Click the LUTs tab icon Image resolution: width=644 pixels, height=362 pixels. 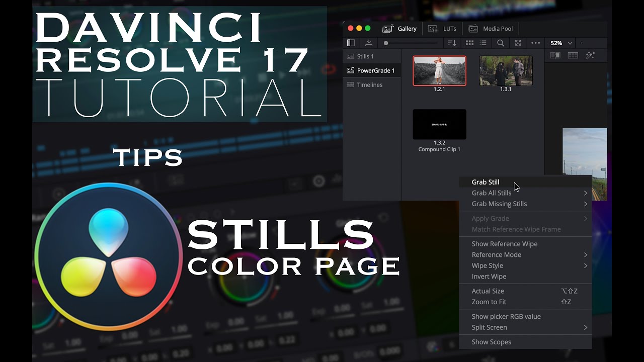433,29
